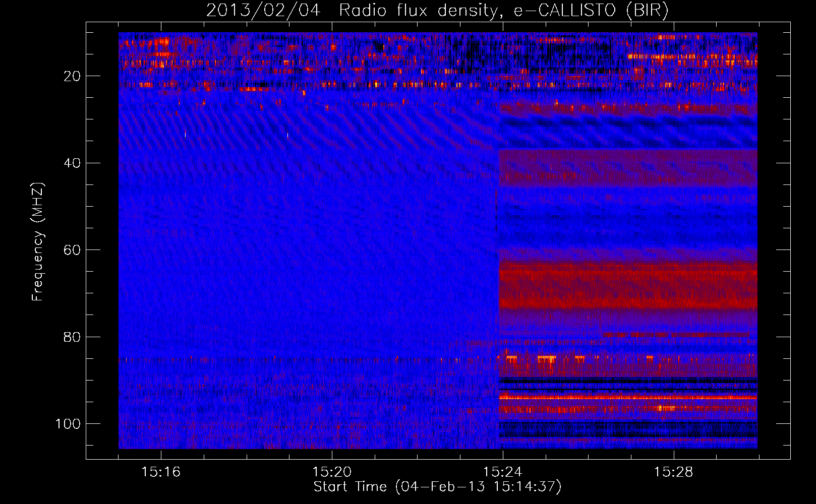Viewport: 816px width, 504px height.
Task: Click the plot title 'Radio flux density, e-CALLISTO (BIR)'
Action: pos(503,11)
